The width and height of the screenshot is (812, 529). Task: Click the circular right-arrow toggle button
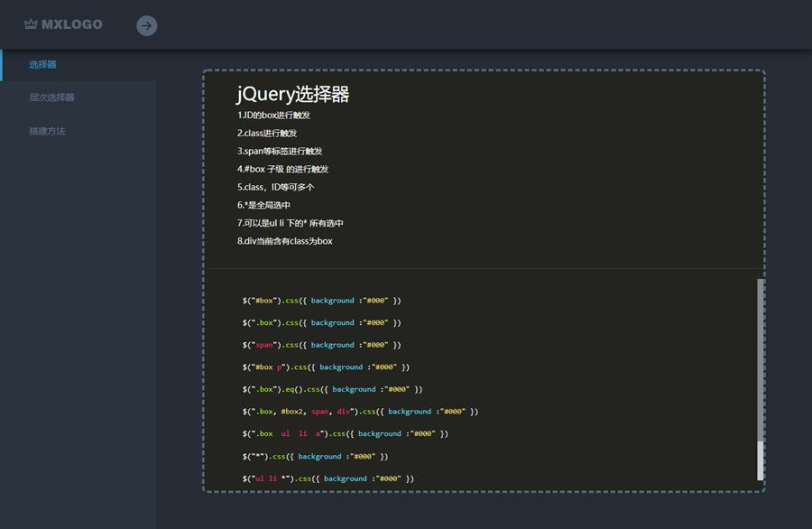coord(147,25)
